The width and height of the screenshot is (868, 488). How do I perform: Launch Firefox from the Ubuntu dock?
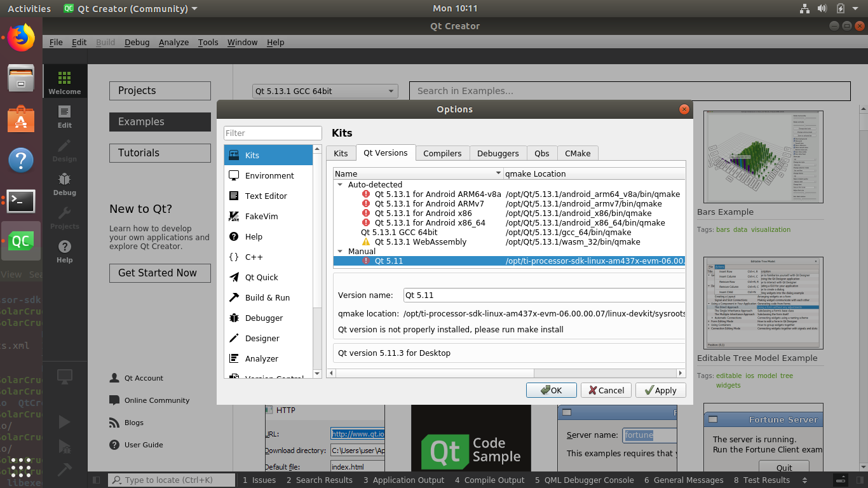[x=21, y=37]
